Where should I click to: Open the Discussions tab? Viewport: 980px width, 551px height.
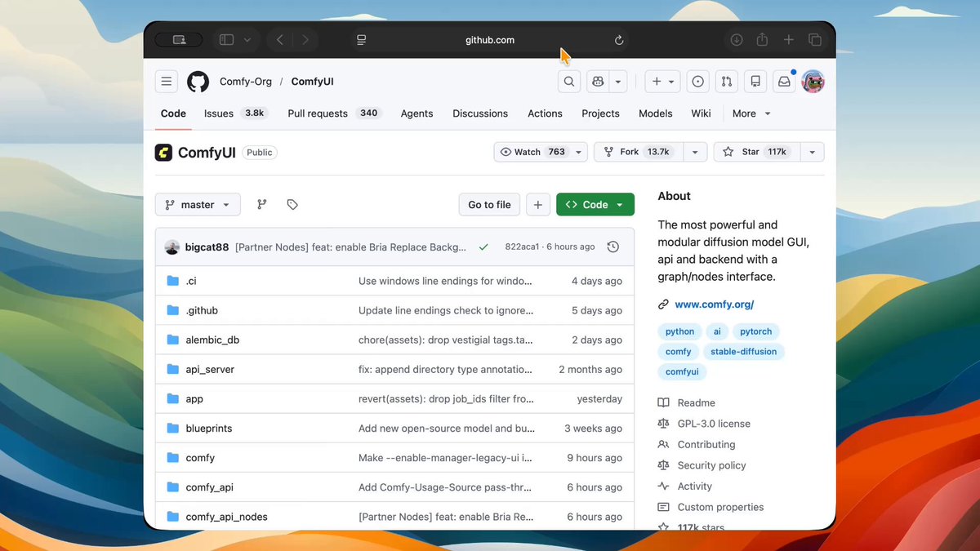pyautogui.click(x=480, y=113)
